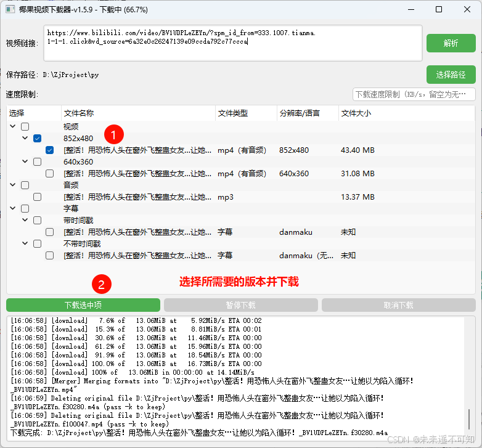The image size is (482, 448).
Task: Select the 13.37 MB size cell
Action: (357, 197)
